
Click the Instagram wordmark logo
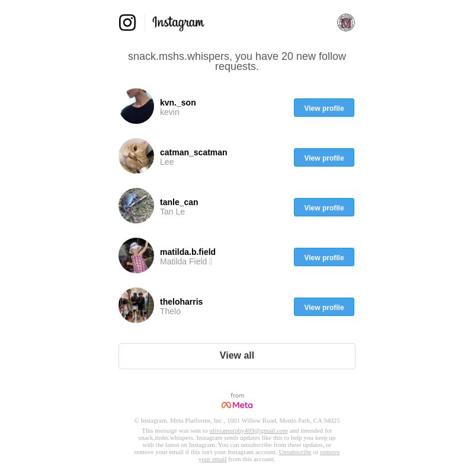pos(178,23)
